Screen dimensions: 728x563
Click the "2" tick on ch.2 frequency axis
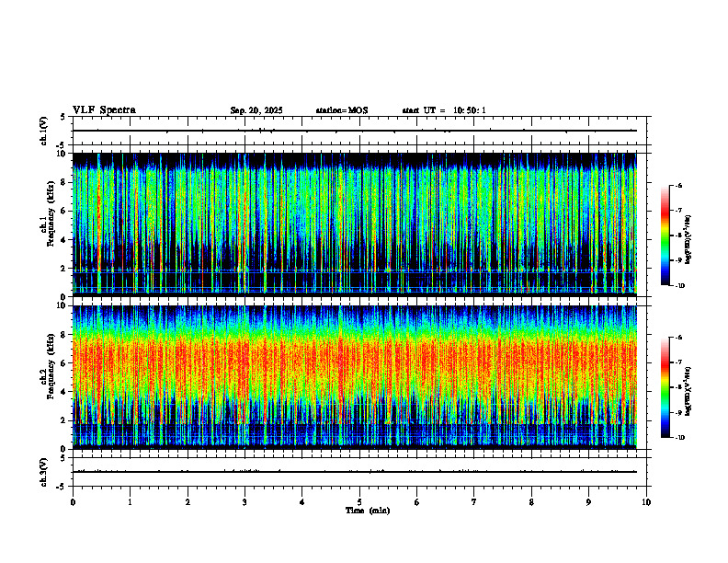click(64, 420)
